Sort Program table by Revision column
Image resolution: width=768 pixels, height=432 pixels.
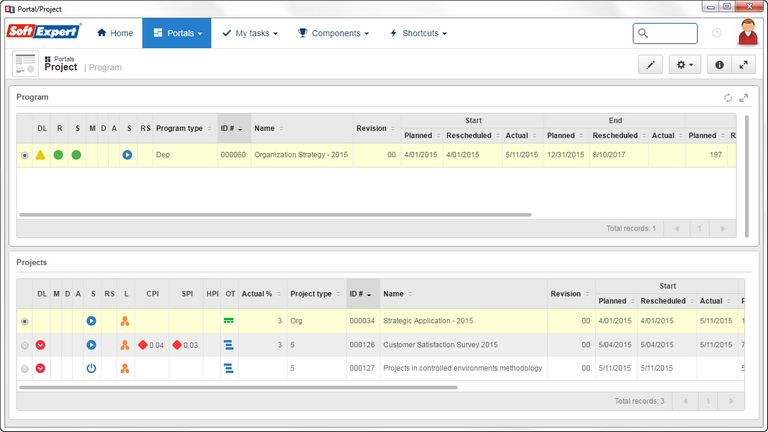377,128
